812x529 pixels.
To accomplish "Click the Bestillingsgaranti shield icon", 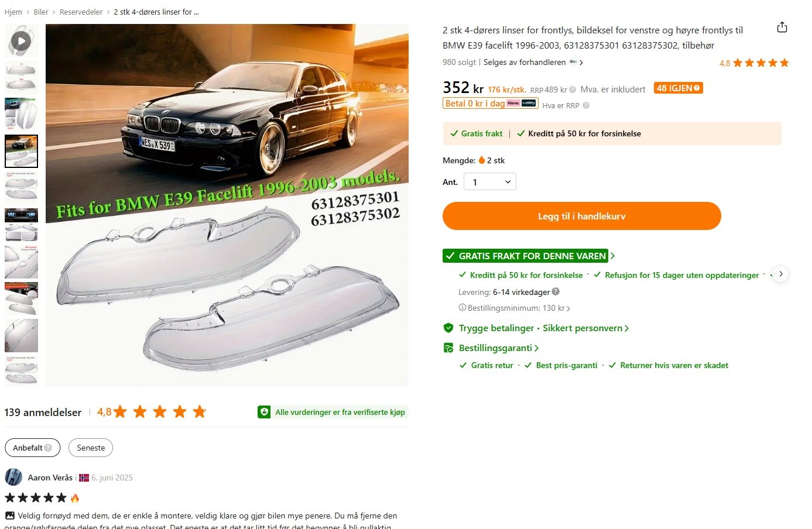I will point(448,348).
